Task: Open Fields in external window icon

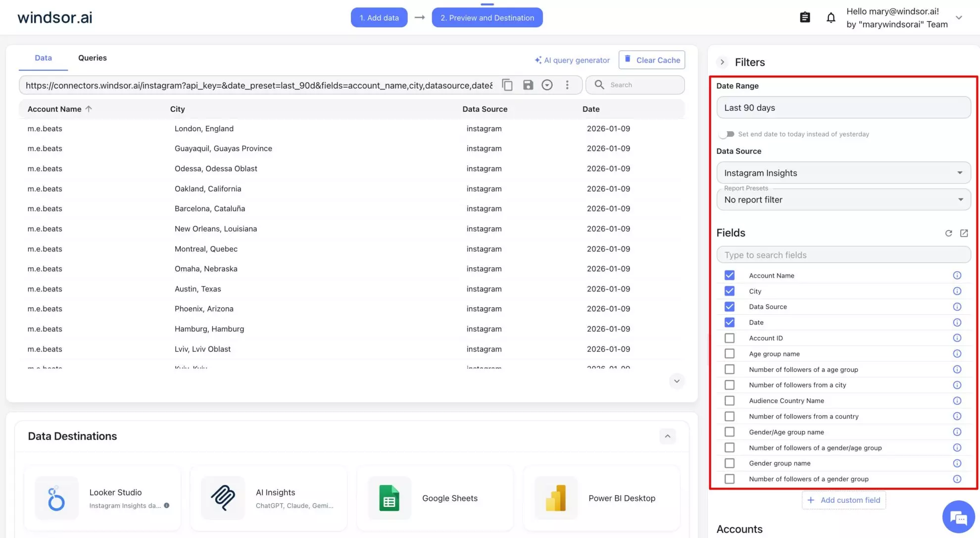Action: pos(964,233)
